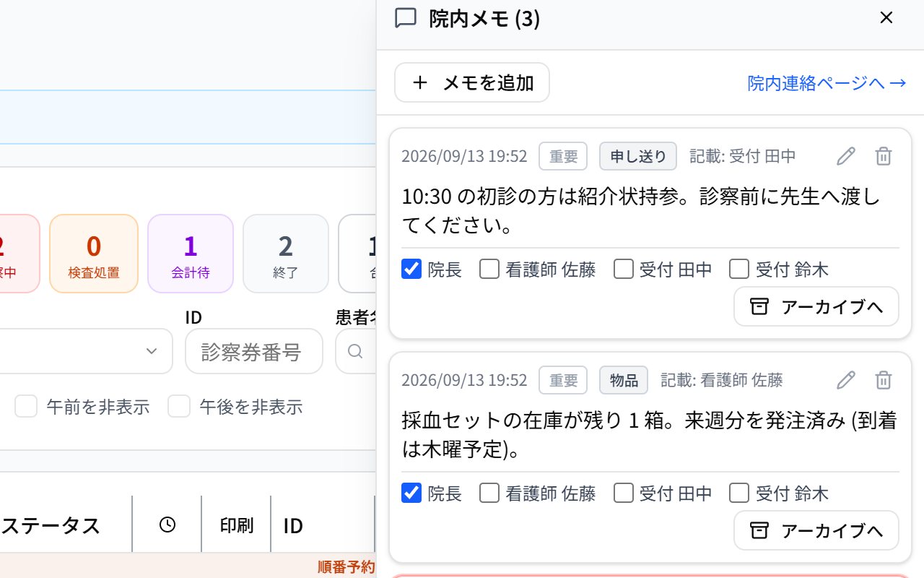Focus the 診察券番号 ID input field
Image resolution: width=924 pixels, height=578 pixels.
254,351
